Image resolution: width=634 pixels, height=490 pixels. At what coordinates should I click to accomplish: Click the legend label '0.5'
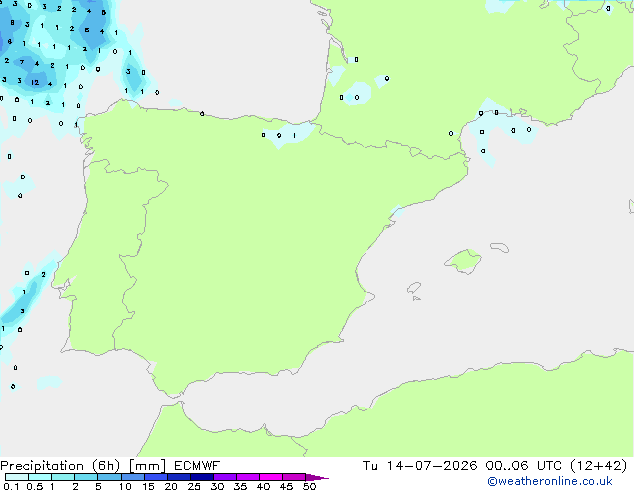pyautogui.click(x=35, y=486)
